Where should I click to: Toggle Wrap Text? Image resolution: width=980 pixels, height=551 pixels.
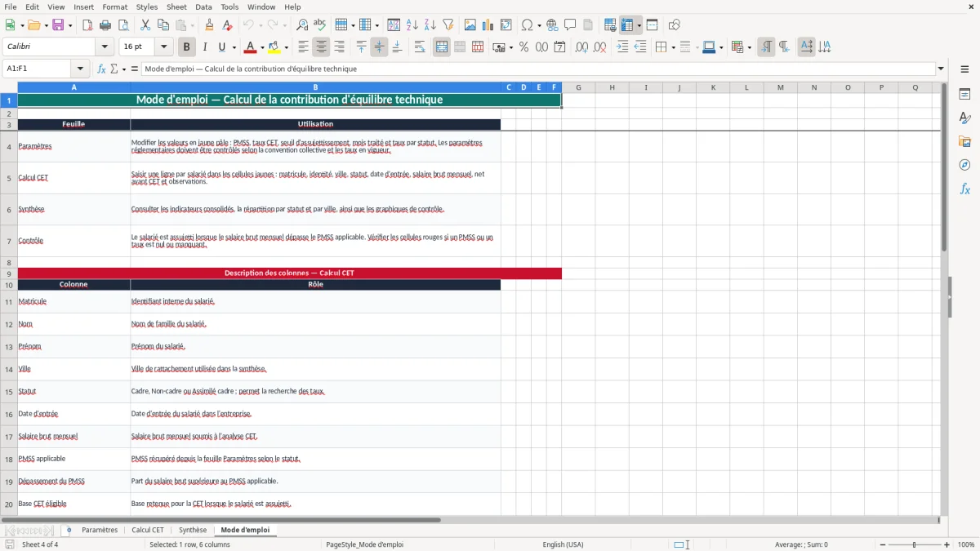coord(420,47)
